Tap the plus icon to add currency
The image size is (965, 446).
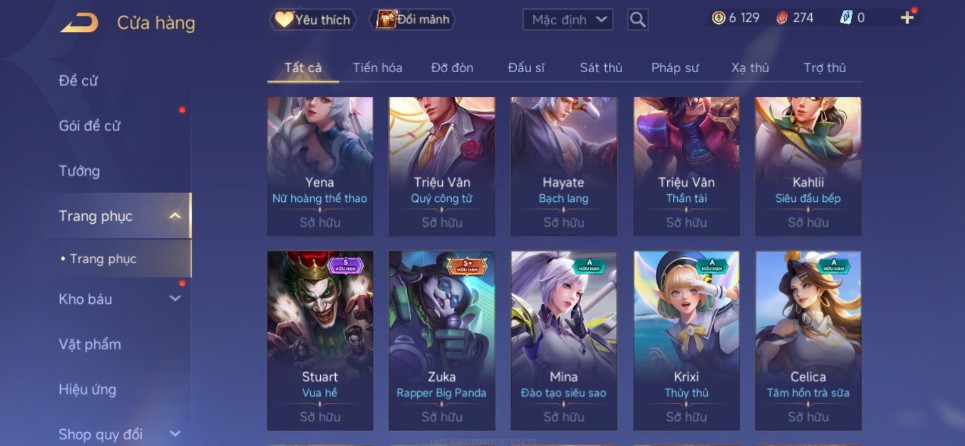(907, 18)
